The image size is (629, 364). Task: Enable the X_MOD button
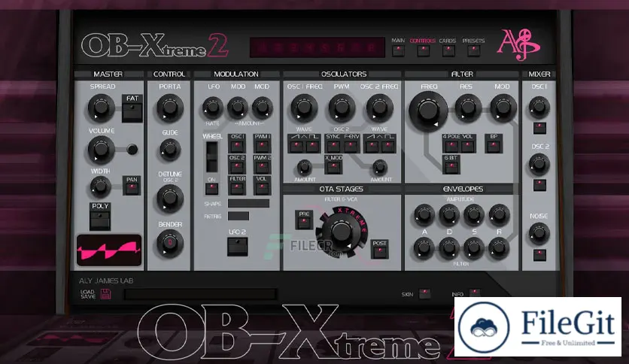coord(333,167)
